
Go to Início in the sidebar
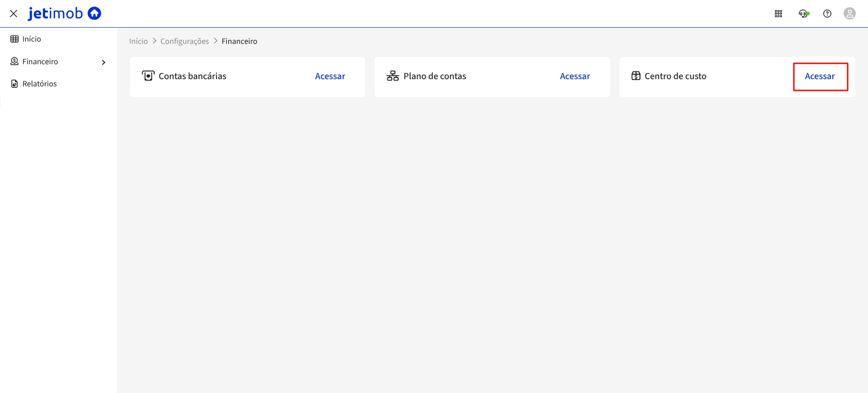click(x=32, y=39)
